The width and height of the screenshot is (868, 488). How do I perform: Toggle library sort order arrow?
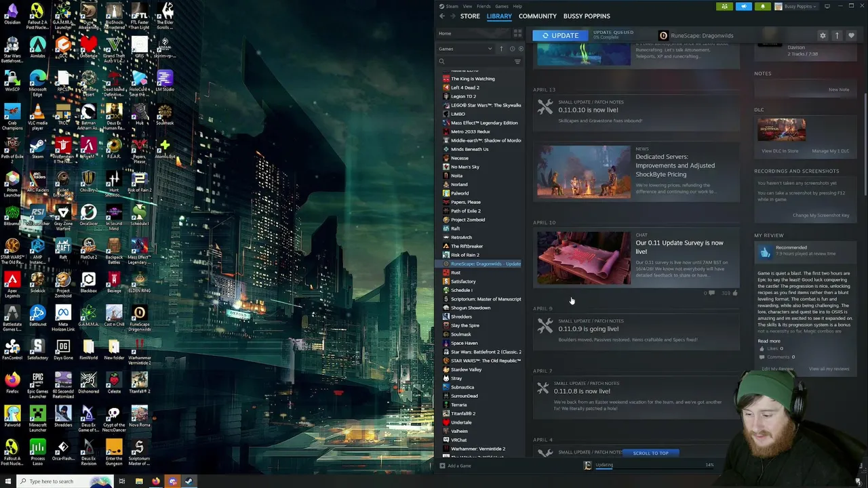pos(501,49)
